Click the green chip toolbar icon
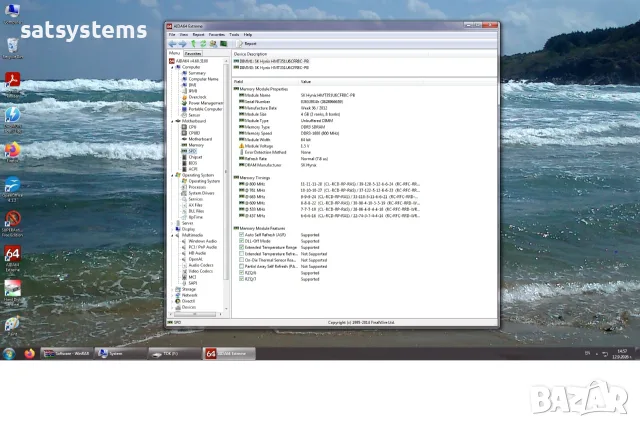This screenshot has width=640, height=427. click(x=223, y=44)
